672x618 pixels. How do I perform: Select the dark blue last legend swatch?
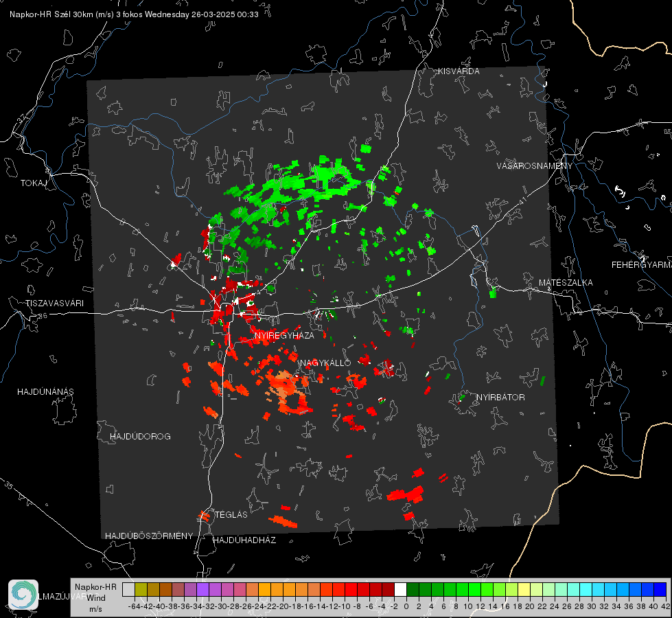[x=660, y=589]
